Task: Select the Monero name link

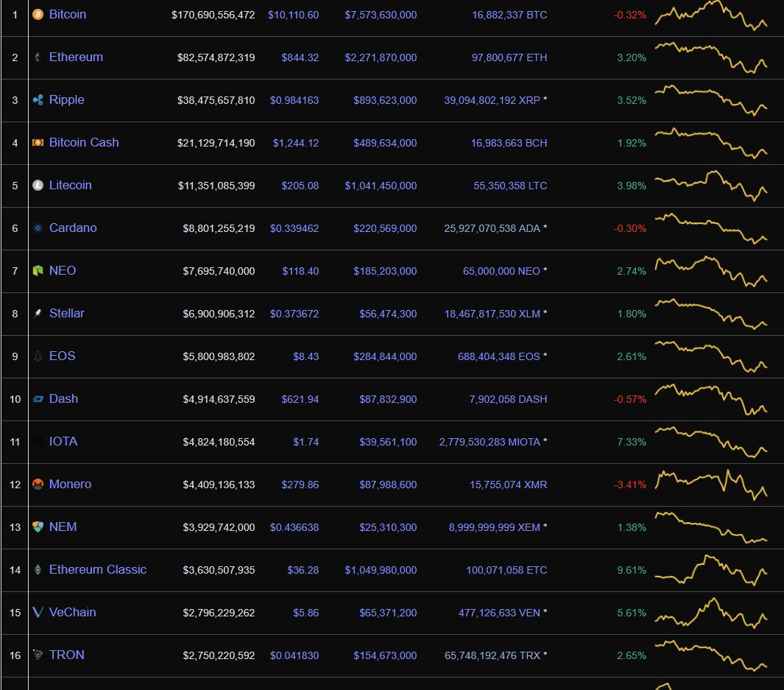Action: (70, 484)
